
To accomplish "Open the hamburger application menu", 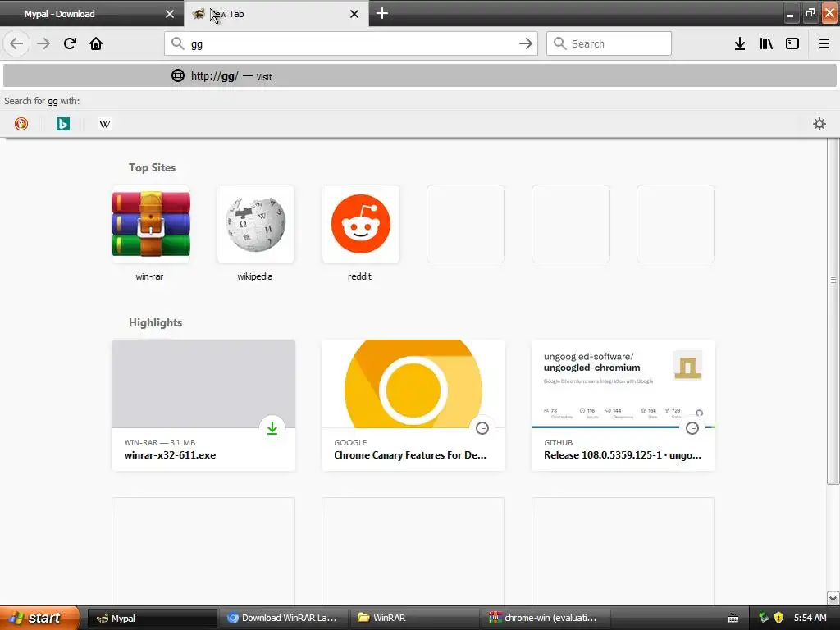I will point(824,43).
